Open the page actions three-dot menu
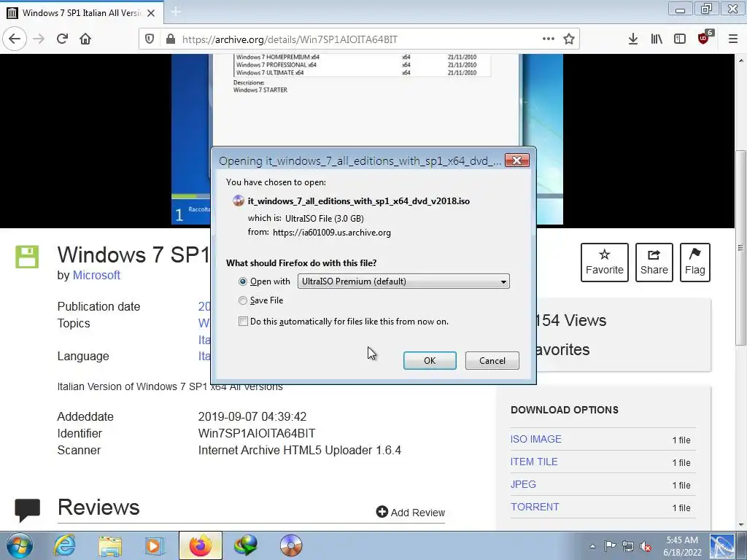This screenshot has height=560, width=747. [549, 39]
